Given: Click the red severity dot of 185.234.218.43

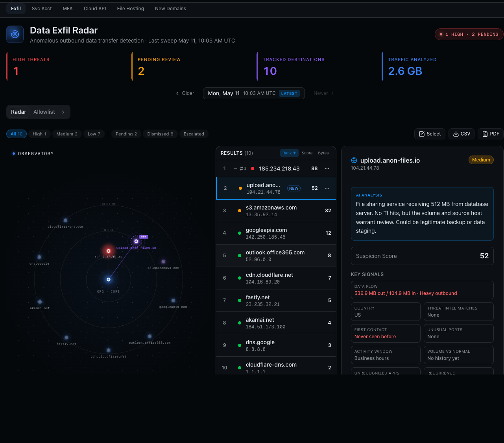Looking at the screenshot, I should 253,169.
